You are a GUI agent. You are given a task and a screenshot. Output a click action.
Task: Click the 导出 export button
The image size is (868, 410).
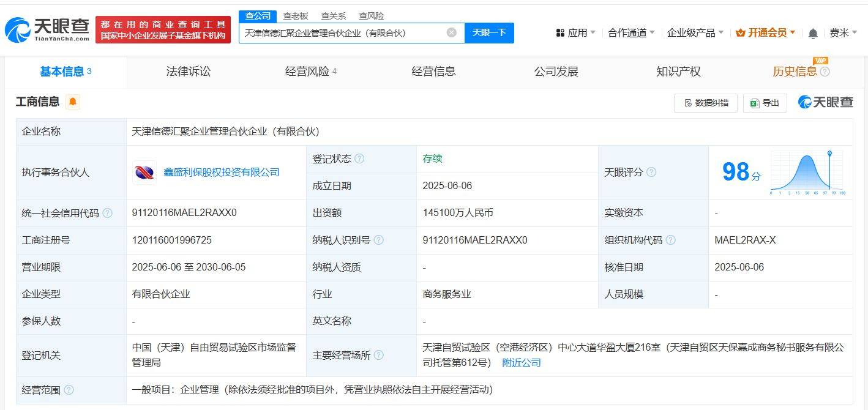pyautogui.click(x=765, y=103)
